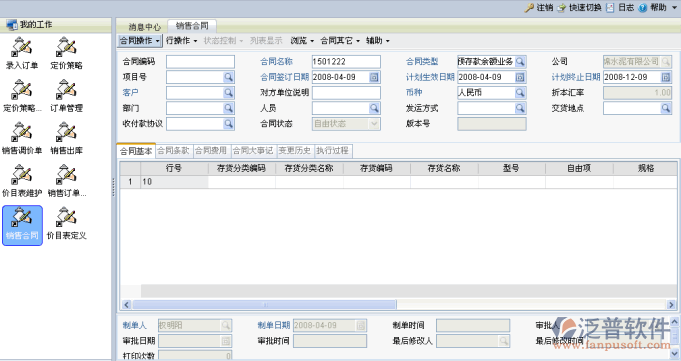Open the 合同状态 combo box

[346, 124]
